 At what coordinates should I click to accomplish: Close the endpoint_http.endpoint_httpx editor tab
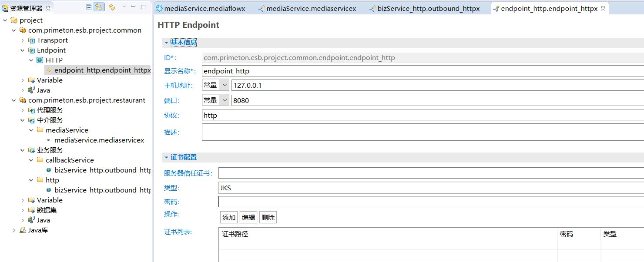click(x=603, y=8)
